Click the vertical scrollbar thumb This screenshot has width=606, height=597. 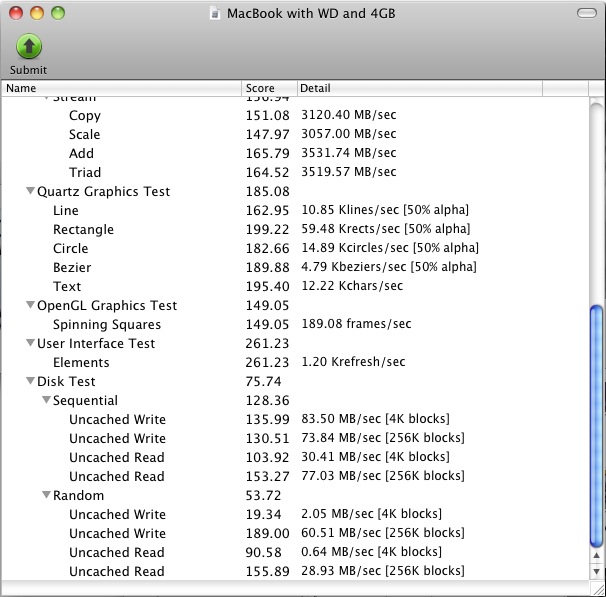[596, 425]
